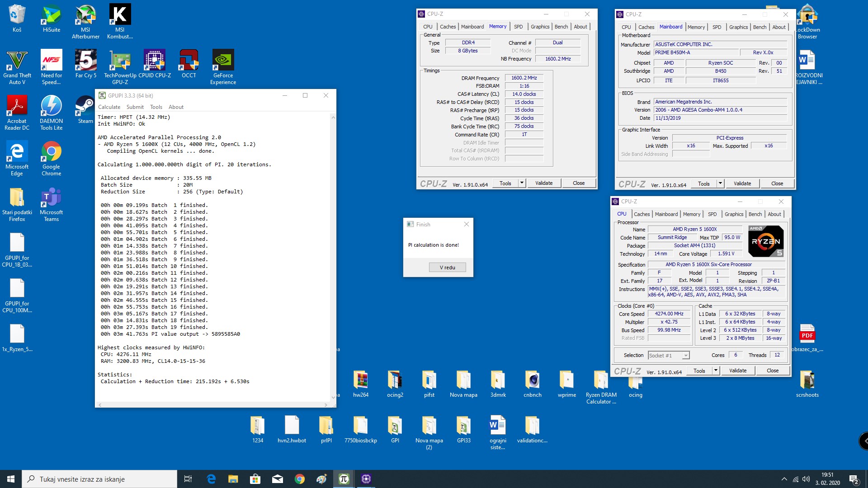The width and height of the screenshot is (868, 488).
Task: Open obrazec PDF file on desktop
Action: (807, 338)
